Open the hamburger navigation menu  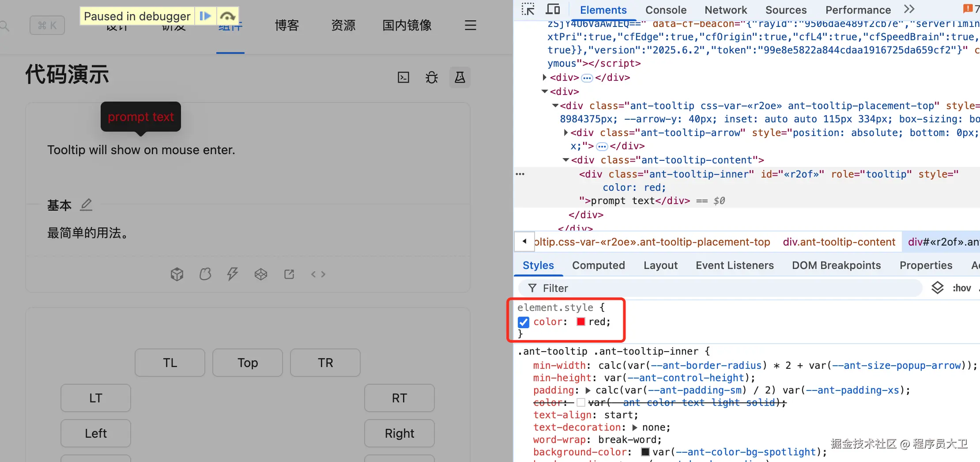[471, 25]
